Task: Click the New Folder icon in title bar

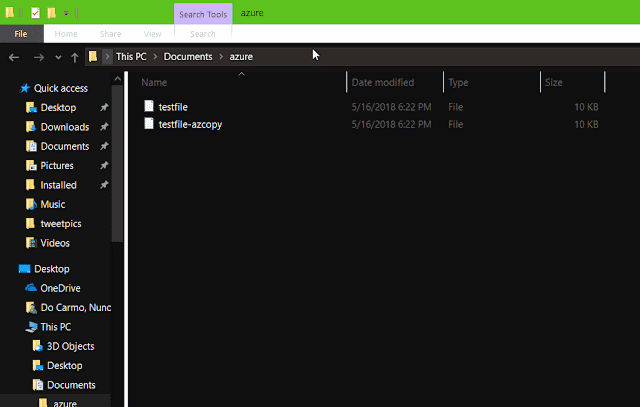Action: coord(51,13)
